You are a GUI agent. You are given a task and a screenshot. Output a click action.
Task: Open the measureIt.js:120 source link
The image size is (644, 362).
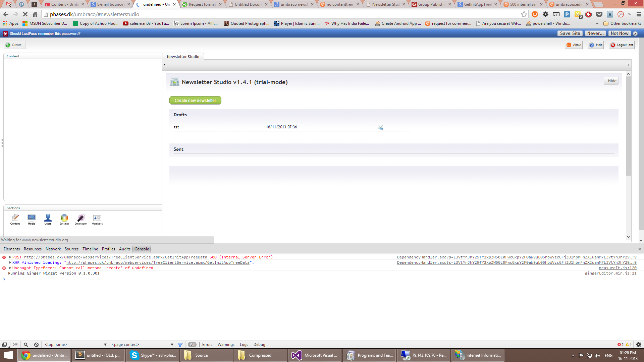coord(618,268)
